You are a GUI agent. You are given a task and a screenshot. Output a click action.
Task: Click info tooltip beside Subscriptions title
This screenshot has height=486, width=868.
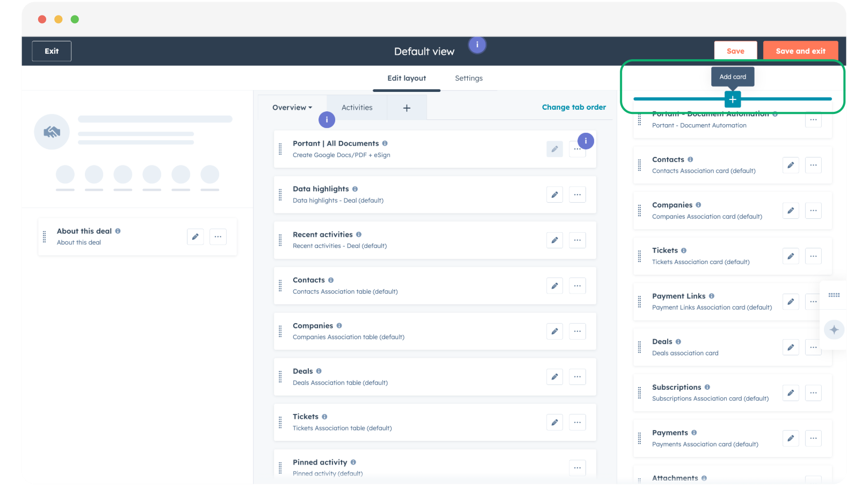click(707, 387)
